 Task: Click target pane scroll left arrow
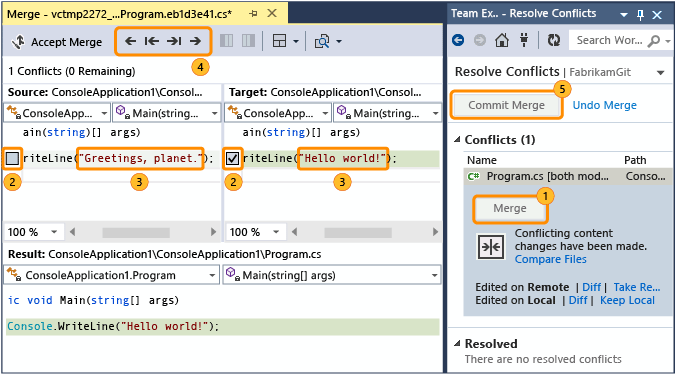click(294, 232)
